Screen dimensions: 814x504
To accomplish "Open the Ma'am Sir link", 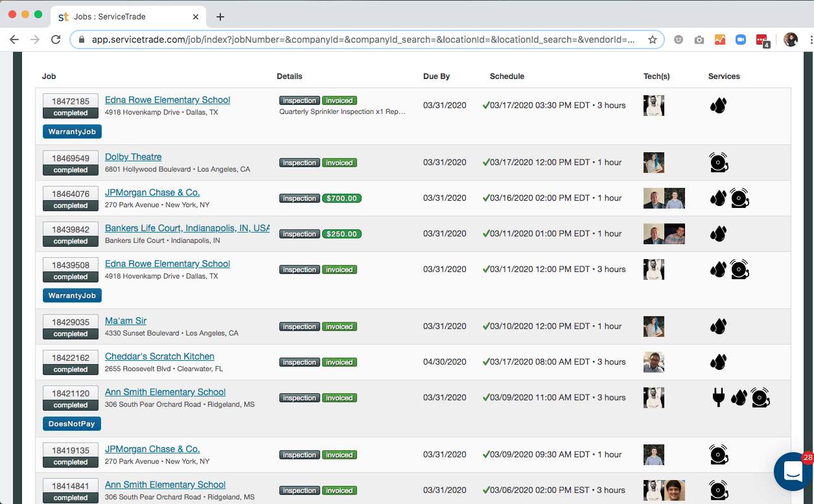I will pos(126,321).
